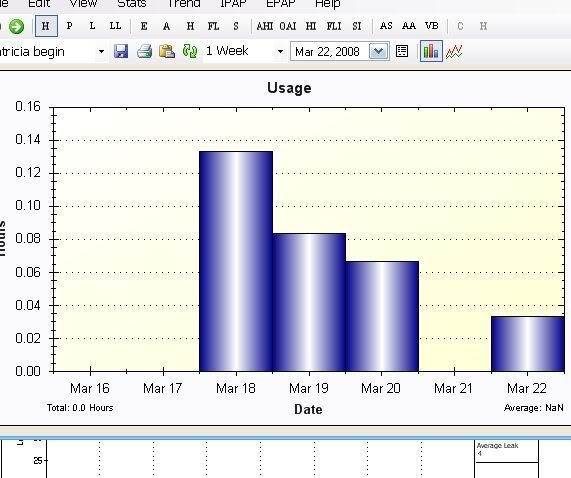Open the Help menu

(328, 4)
